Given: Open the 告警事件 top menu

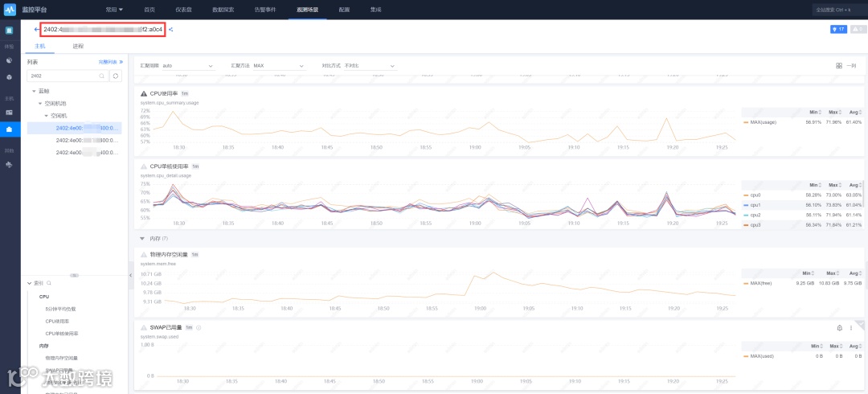Looking at the screenshot, I should coord(265,10).
